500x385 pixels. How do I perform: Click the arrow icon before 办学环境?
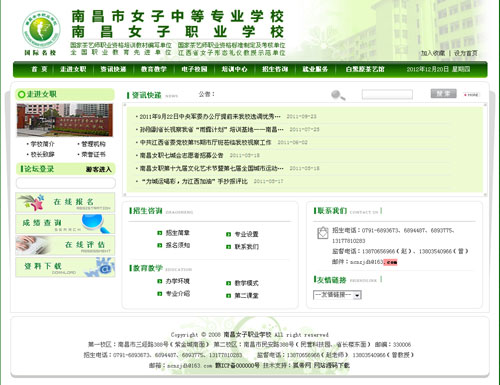click(160, 281)
